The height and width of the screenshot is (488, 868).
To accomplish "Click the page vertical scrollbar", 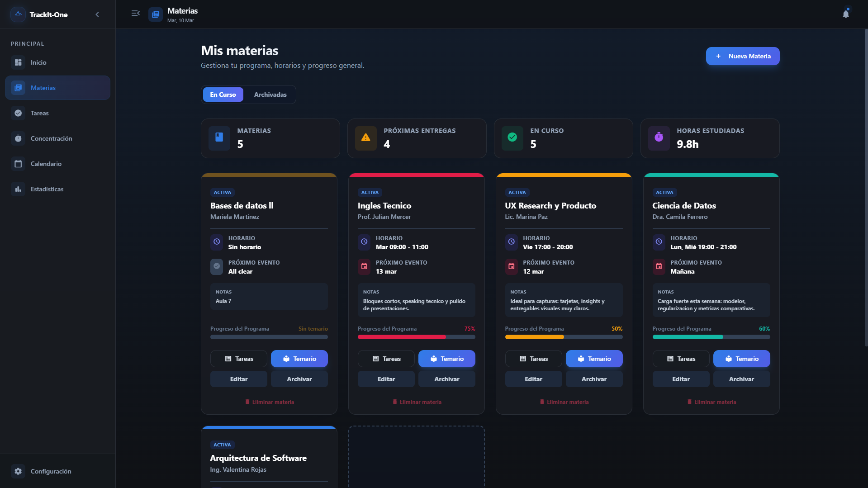I will tap(866, 188).
